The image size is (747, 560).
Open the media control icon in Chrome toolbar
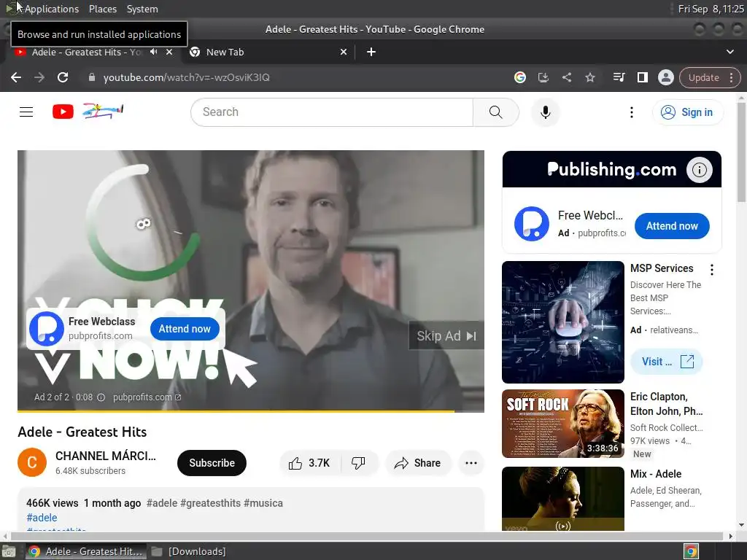619,77
